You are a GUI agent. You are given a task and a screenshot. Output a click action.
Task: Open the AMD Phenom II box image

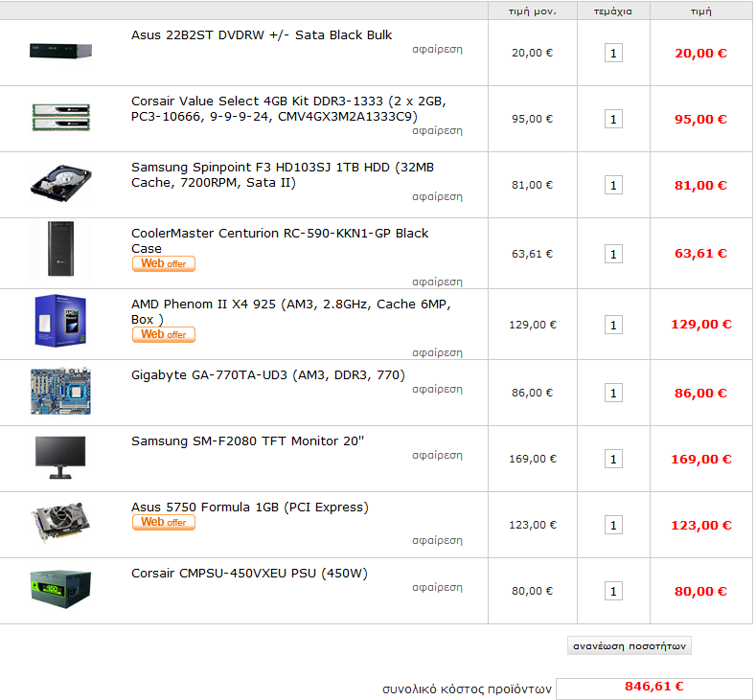pyautogui.click(x=60, y=321)
